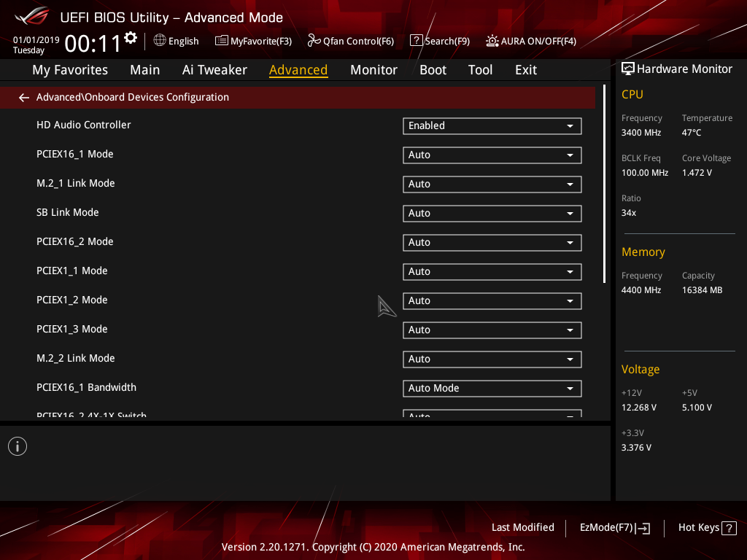Select the HD Audio Controller row label
The image size is (747, 560).
coord(83,125)
